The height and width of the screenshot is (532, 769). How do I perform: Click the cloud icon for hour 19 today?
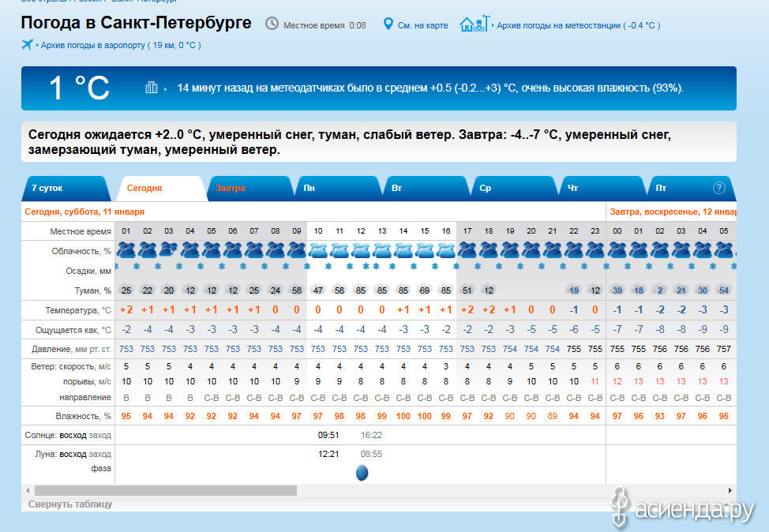[510, 250]
